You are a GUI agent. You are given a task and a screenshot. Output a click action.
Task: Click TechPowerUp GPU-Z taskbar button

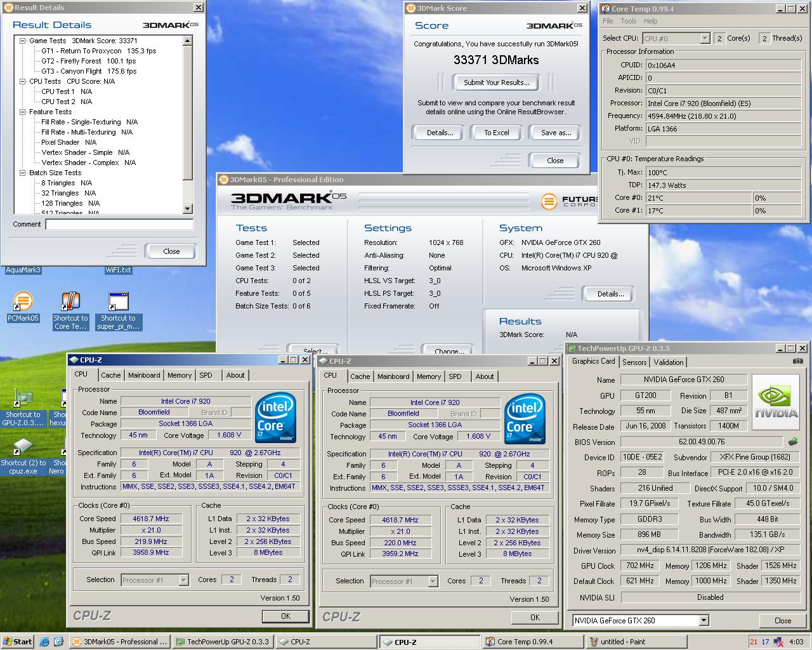click(x=222, y=642)
